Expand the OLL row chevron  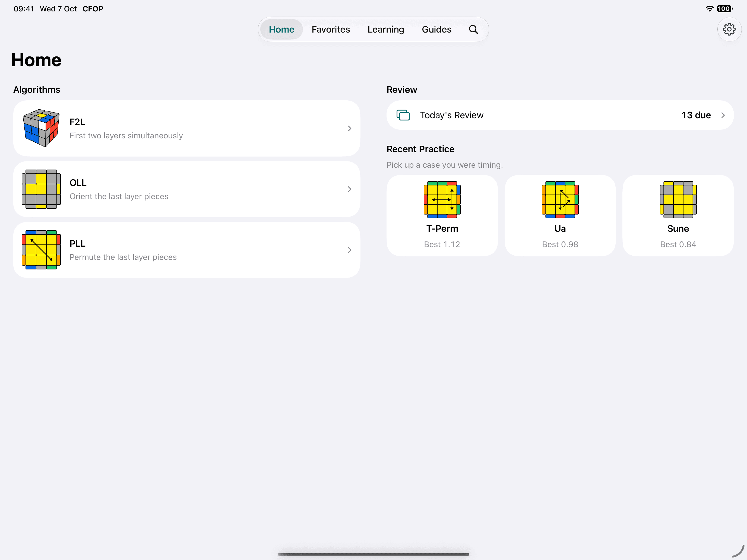click(x=350, y=189)
